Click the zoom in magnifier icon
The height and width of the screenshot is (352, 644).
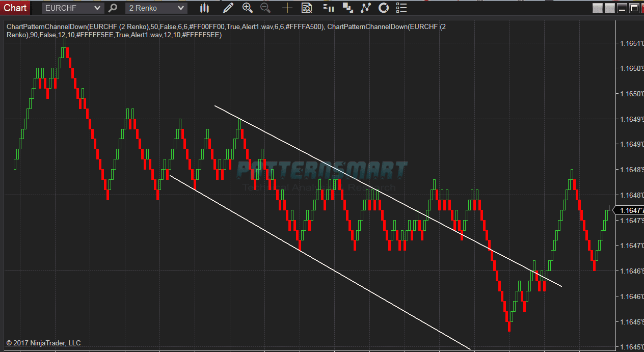point(248,8)
